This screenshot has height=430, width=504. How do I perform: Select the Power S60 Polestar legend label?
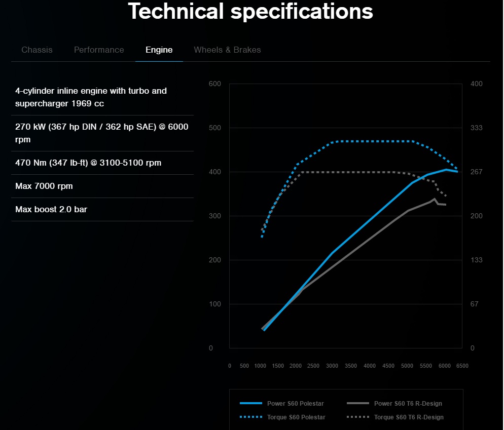coord(296,403)
